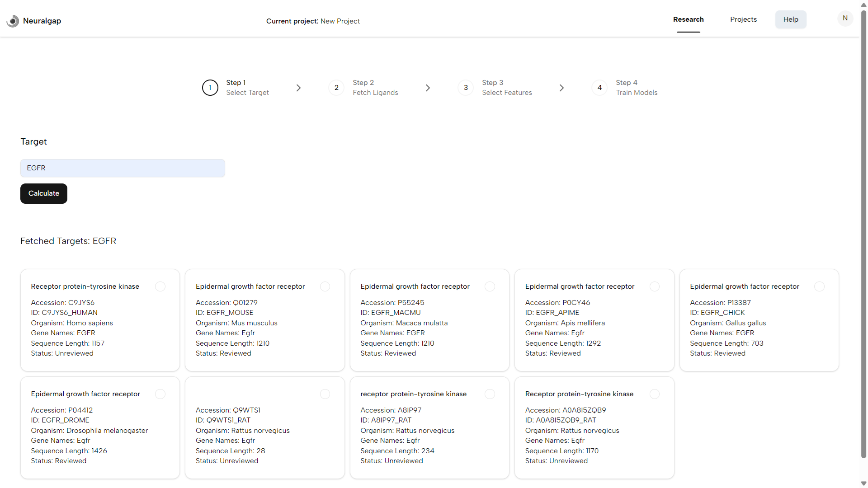Viewport: 868px width, 488px height.
Task: Click the Step 2 number circle
Action: tap(336, 88)
